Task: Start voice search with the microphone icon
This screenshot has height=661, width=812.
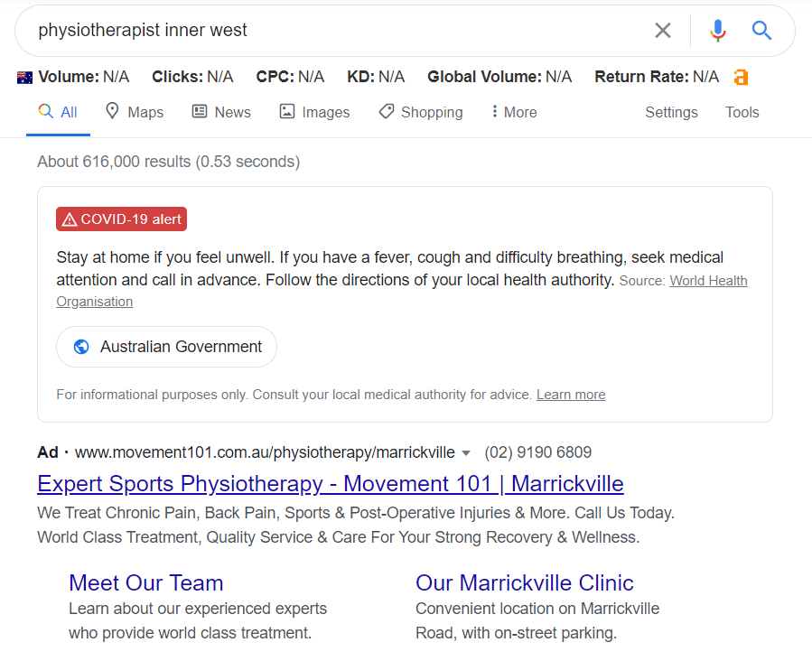Action: click(x=717, y=31)
